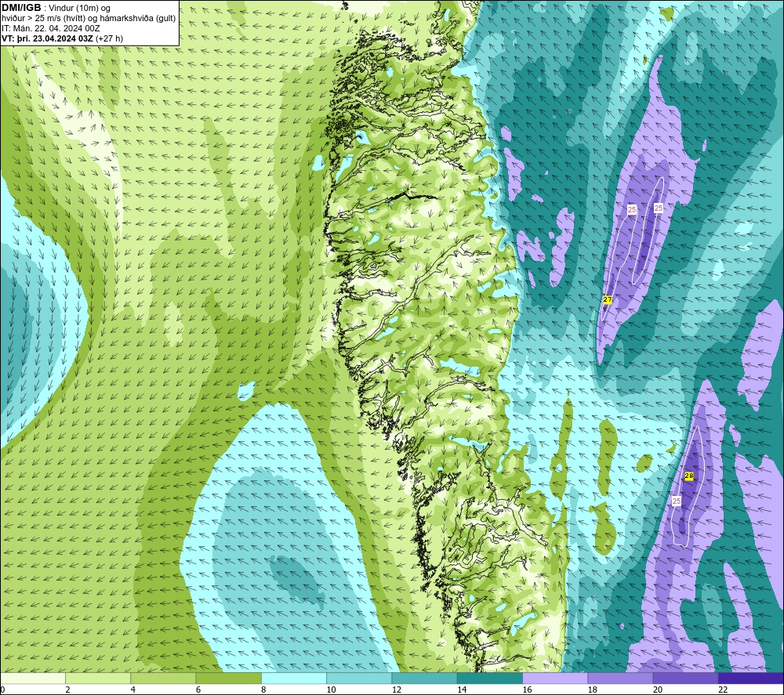The height and width of the screenshot is (695, 784).
Task: Click the scale number 10 under the color bar
Action: point(331,690)
